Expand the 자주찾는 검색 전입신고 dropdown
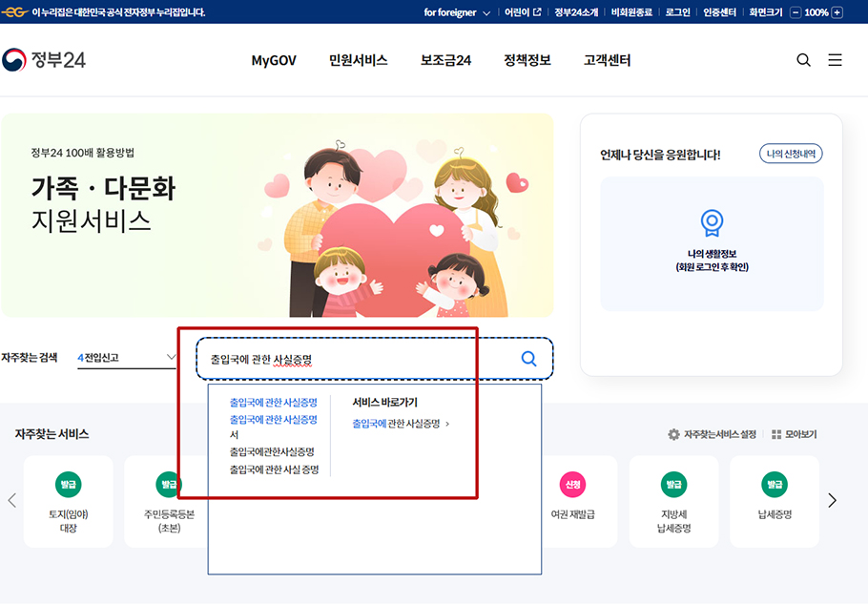The width and height of the screenshot is (868, 605). click(127, 358)
